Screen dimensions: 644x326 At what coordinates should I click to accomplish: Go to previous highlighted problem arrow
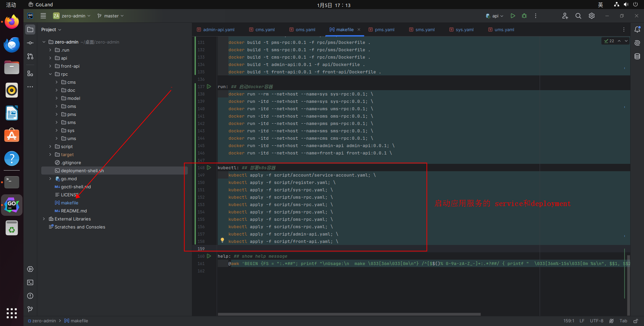coord(619,41)
